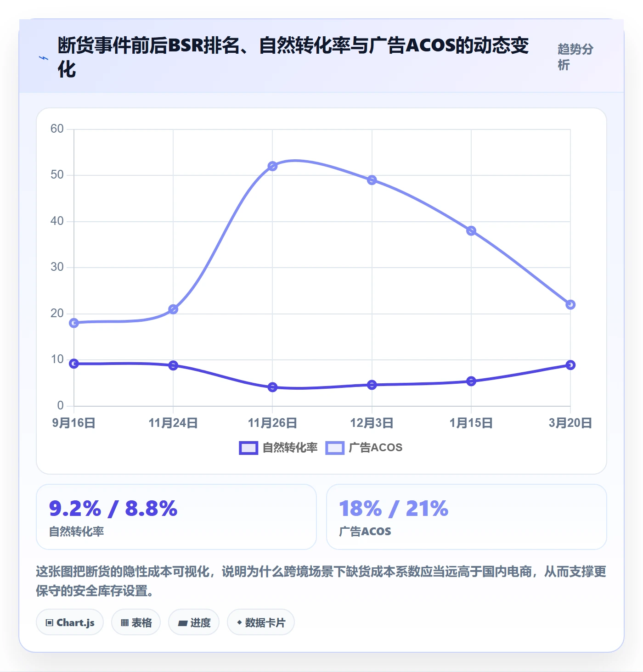Click the x-axis label 11月26日
Screen dimensions: 643x672
click(x=272, y=423)
